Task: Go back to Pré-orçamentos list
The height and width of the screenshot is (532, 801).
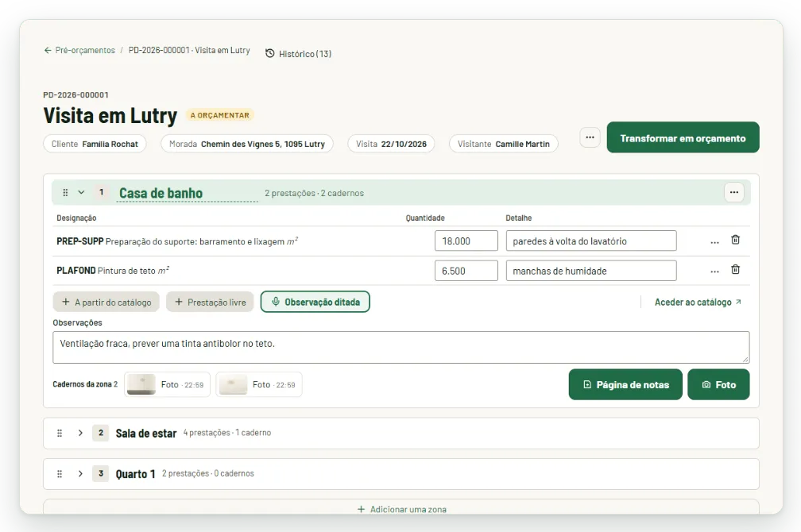Action: [x=79, y=50]
